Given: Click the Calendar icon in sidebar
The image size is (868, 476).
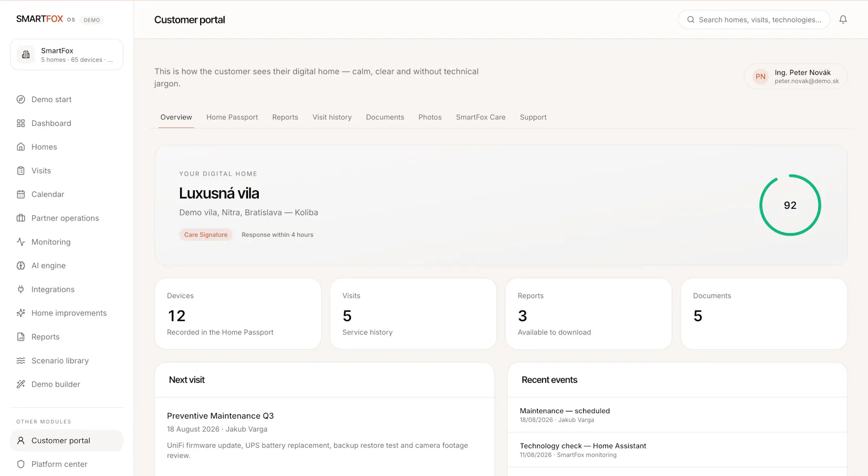Looking at the screenshot, I should coord(21,194).
